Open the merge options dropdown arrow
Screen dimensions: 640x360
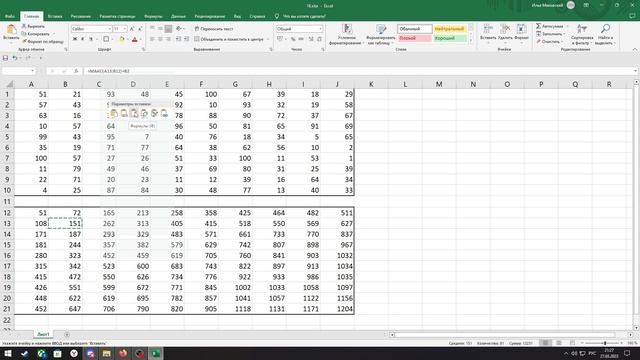(268, 39)
